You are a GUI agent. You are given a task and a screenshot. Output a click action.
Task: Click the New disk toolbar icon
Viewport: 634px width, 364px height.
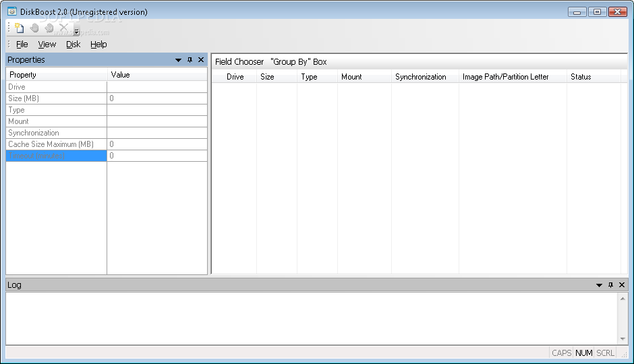(20, 28)
